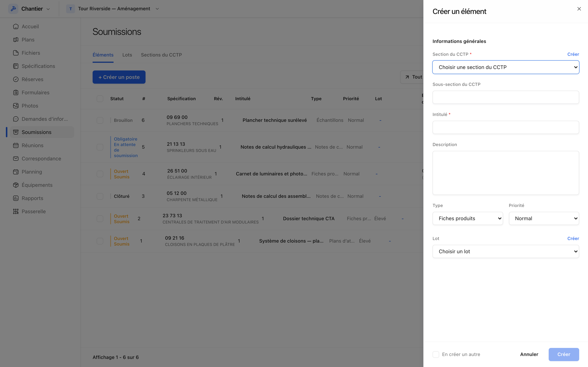Viewport: 588px width, 367px height.
Task: Expand the Priorité dropdown showing Normal
Action: tap(544, 218)
